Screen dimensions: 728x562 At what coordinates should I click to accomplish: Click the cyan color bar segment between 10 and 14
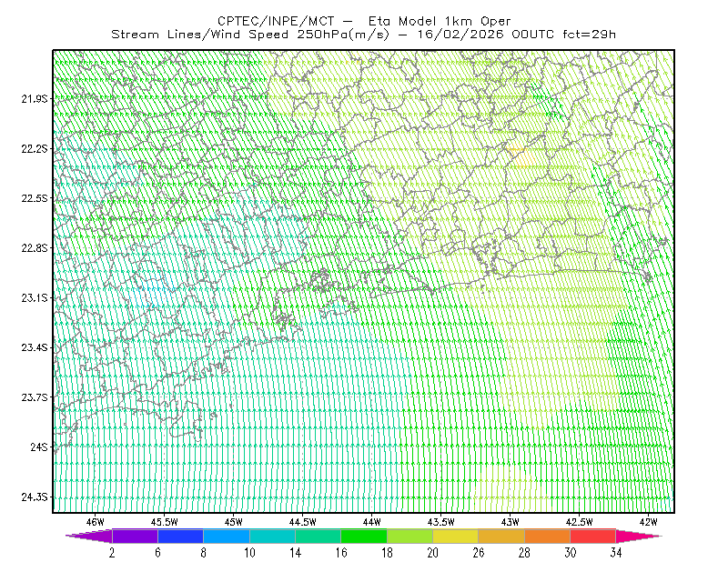pos(272,536)
